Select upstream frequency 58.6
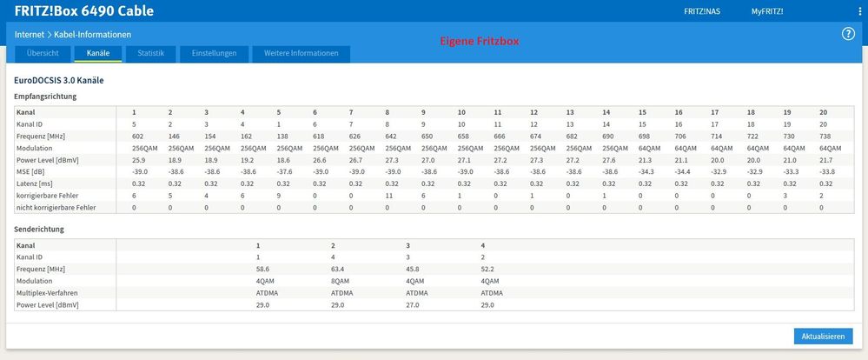This screenshot has width=868, height=360. (262, 270)
